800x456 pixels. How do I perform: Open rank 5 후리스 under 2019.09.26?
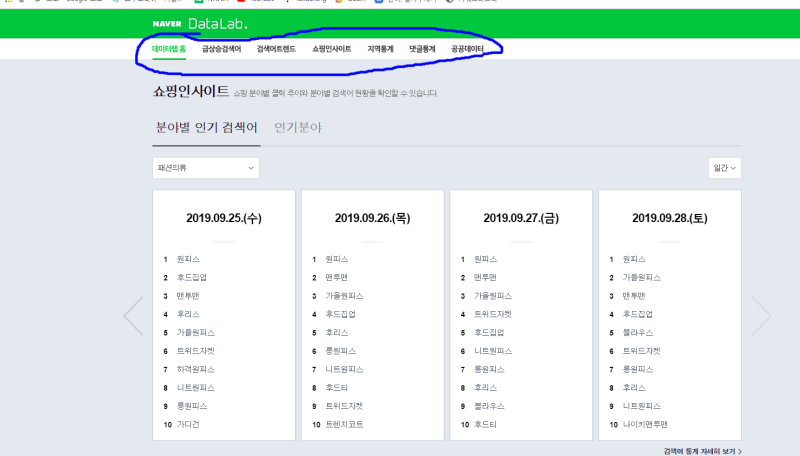[x=337, y=333]
